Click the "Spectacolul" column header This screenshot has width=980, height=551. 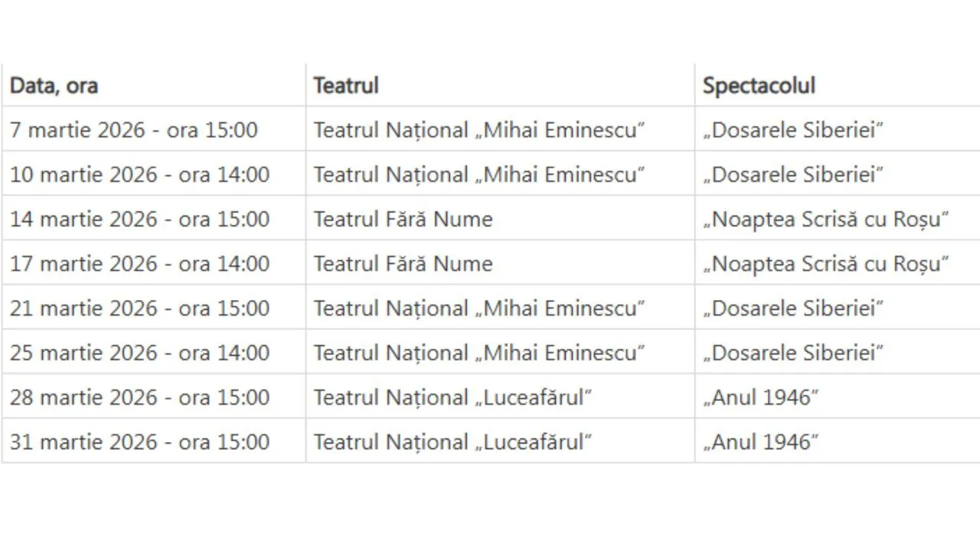point(759,85)
